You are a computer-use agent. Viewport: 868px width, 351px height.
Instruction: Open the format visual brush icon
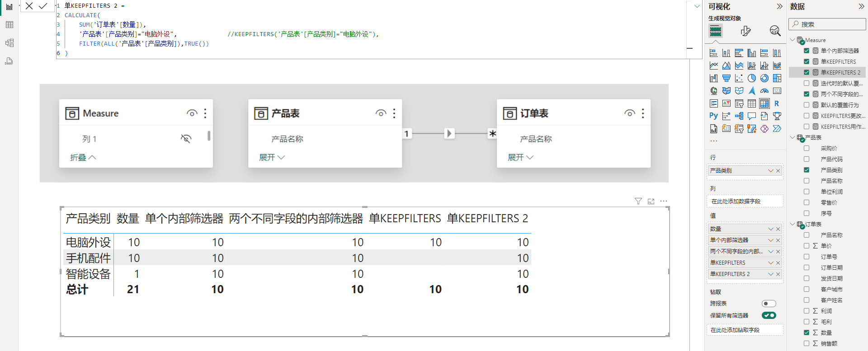[x=745, y=31]
